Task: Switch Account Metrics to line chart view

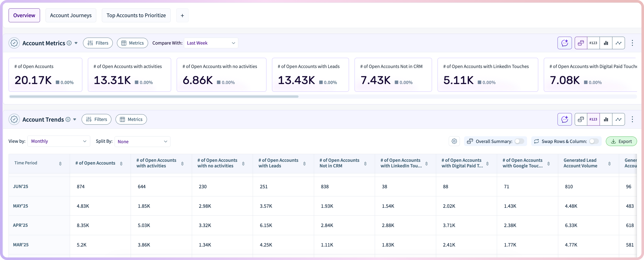Action: [x=618, y=43]
